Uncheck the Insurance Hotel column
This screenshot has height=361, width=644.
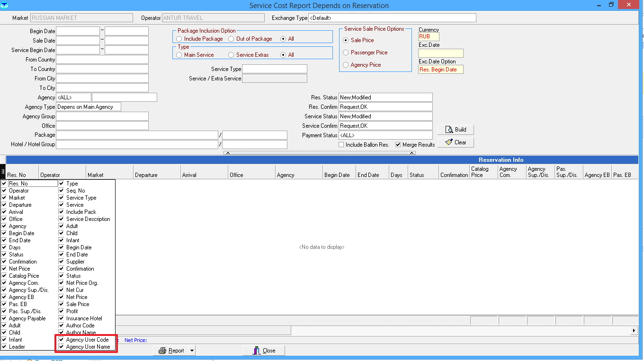click(62, 318)
